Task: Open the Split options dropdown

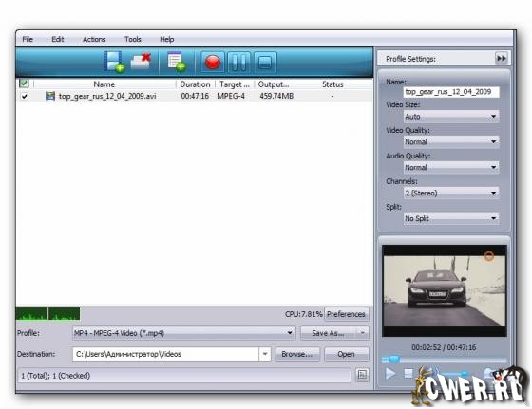Action: click(451, 218)
